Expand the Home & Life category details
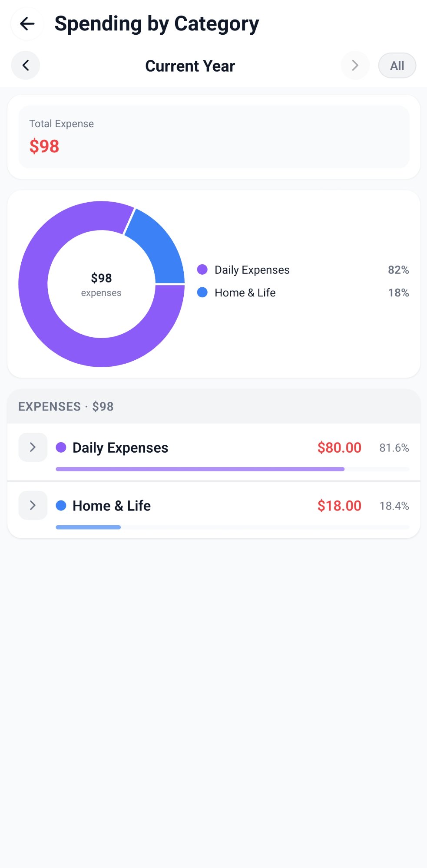Viewport: 427px width, 868px height. point(32,505)
